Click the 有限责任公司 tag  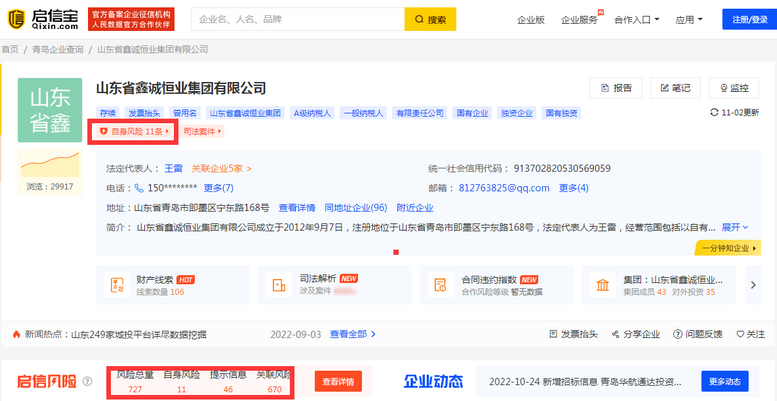click(420, 113)
